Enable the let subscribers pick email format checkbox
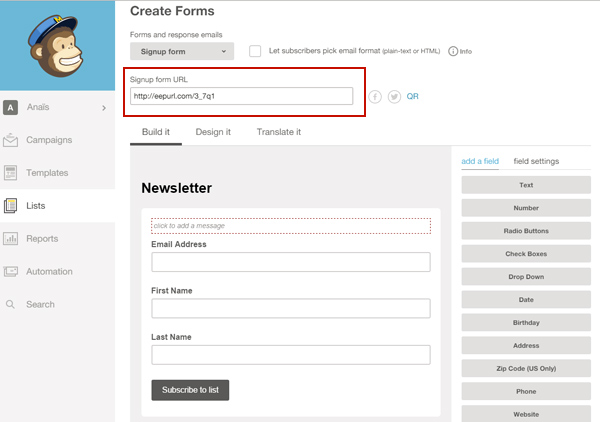 (x=255, y=50)
